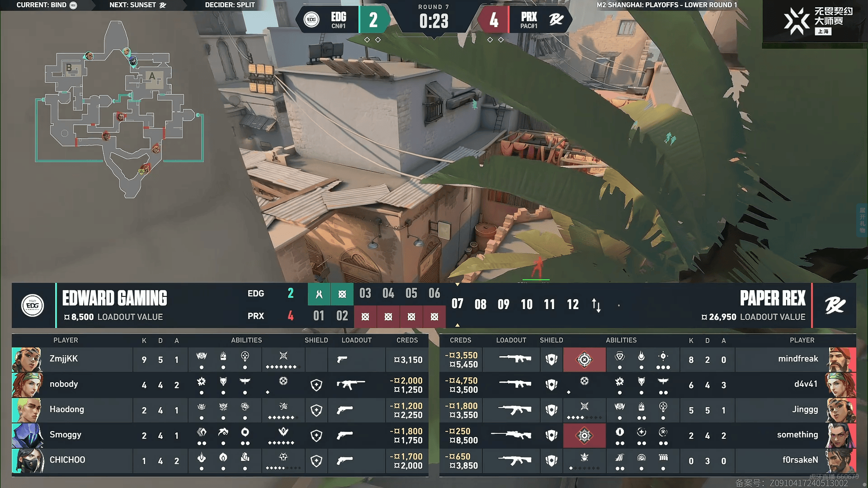Click the EDG team logo in top scorebar

(311, 19)
